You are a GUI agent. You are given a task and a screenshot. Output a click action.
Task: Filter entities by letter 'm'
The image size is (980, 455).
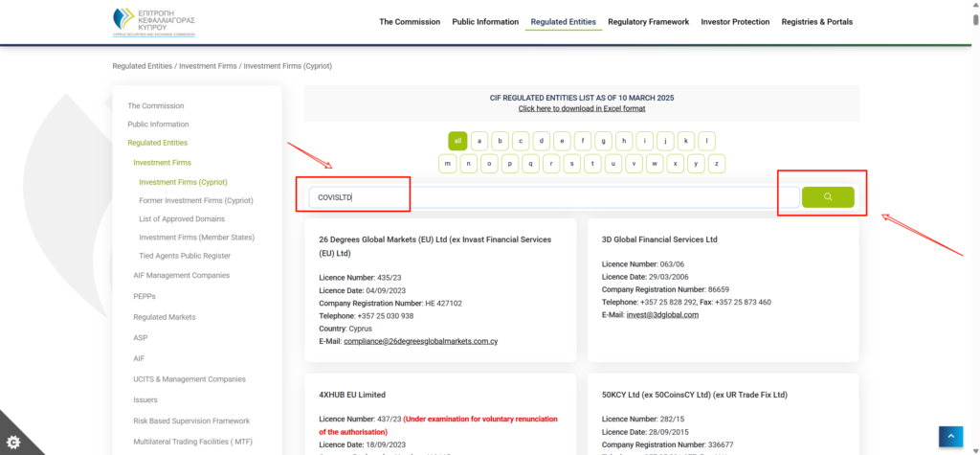[x=447, y=164]
